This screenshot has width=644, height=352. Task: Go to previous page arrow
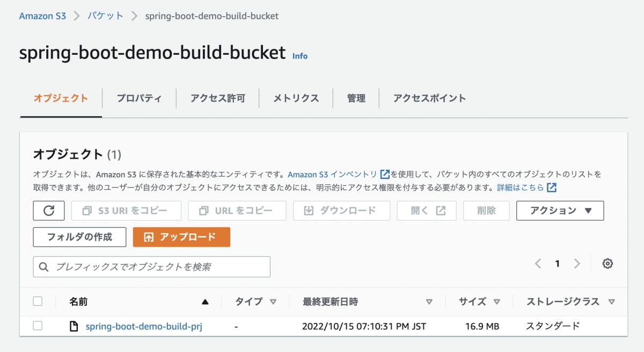(x=538, y=263)
